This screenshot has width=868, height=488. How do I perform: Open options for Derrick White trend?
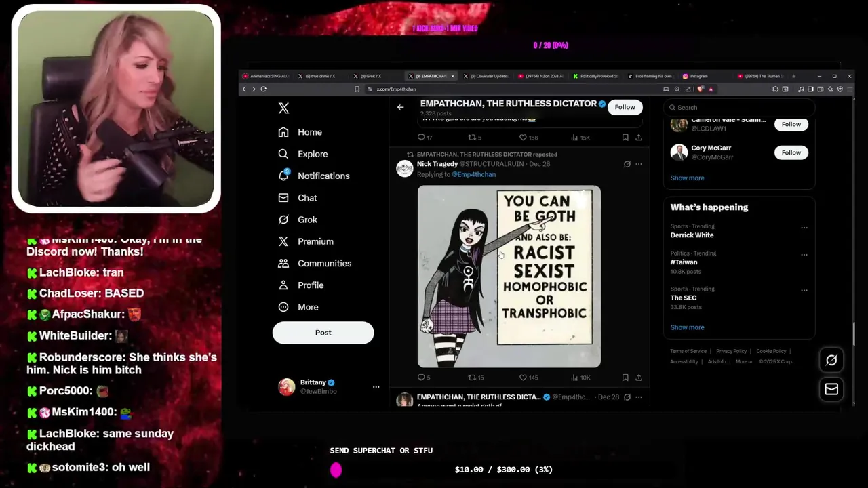[x=804, y=228]
